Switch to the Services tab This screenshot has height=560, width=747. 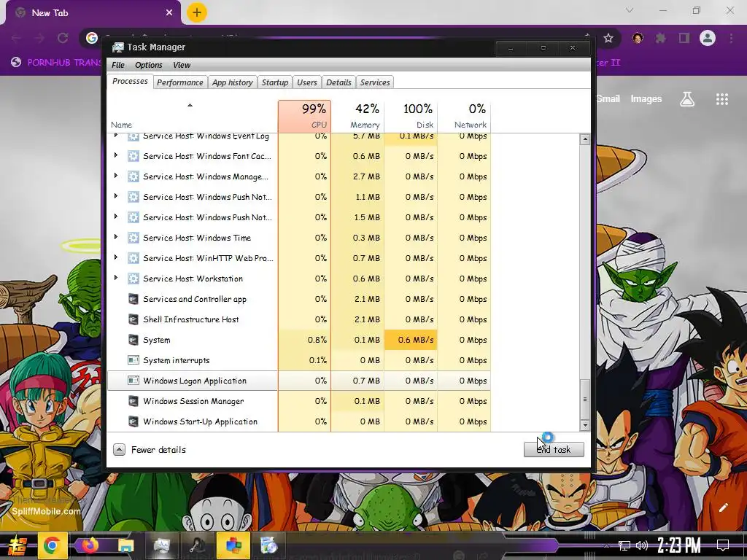[x=375, y=82]
